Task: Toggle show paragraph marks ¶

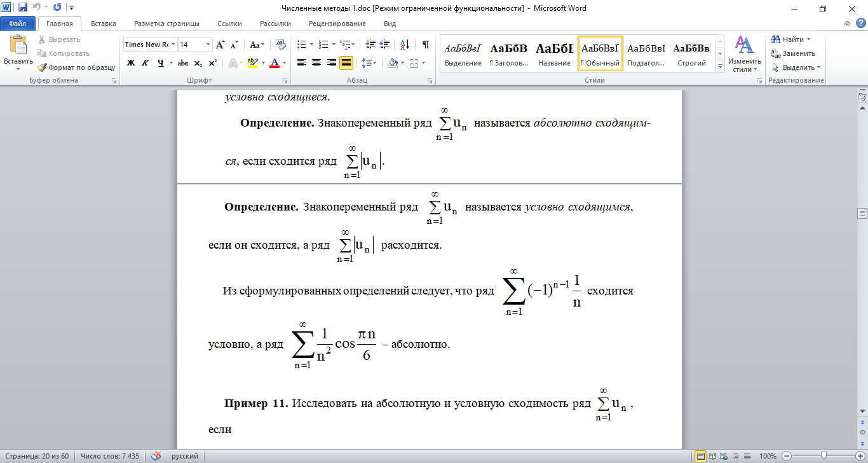Action: [426, 45]
